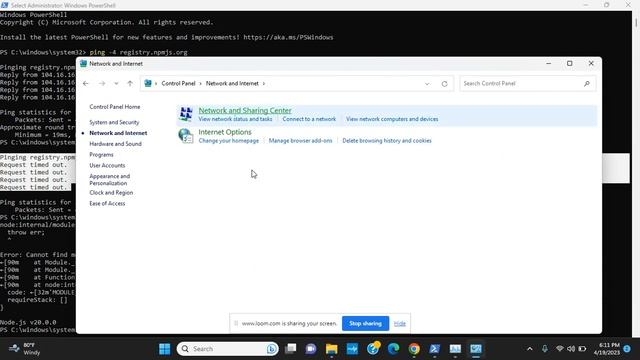This screenshot has width=640, height=360.
Task: Click the Internet Options globe icon
Action: [186, 136]
